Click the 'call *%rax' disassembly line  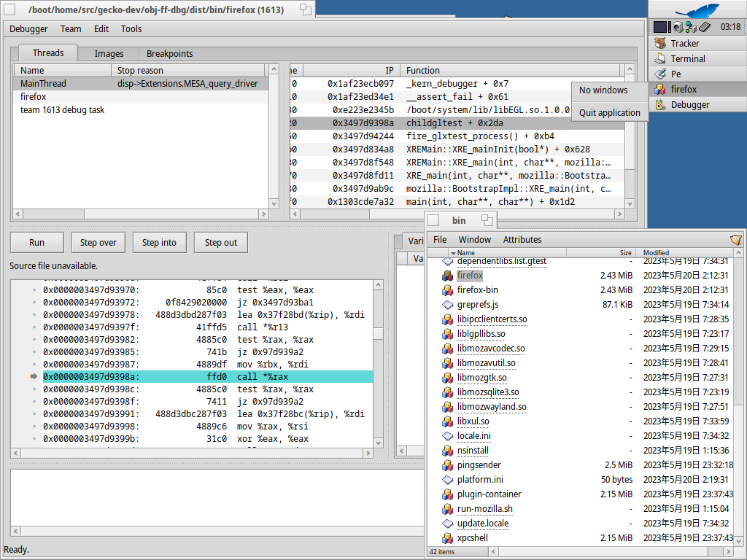[x=208, y=377]
